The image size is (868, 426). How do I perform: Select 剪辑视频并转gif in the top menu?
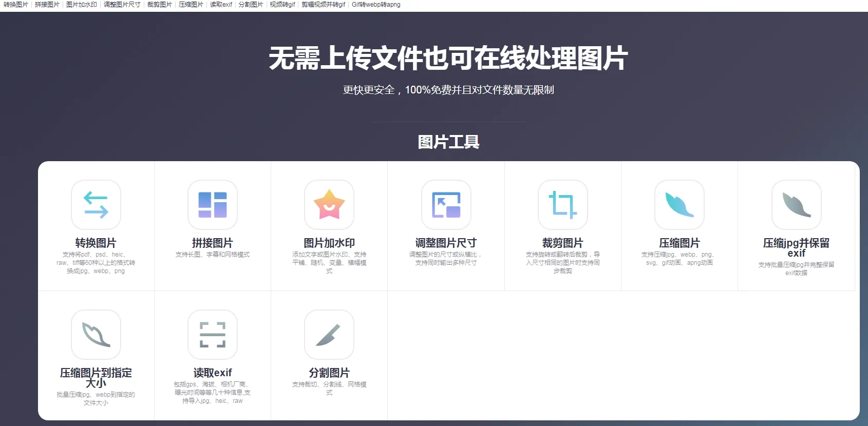coord(324,5)
